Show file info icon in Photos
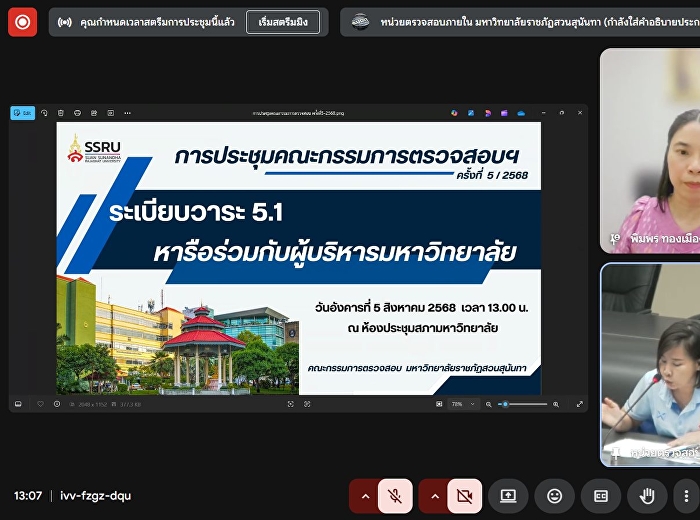 point(57,404)
